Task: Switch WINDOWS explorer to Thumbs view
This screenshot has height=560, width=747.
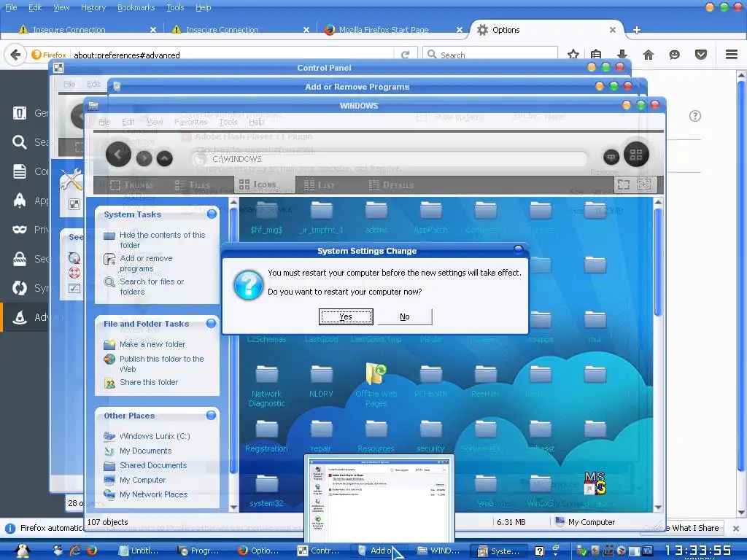Action: pos(131,184)
